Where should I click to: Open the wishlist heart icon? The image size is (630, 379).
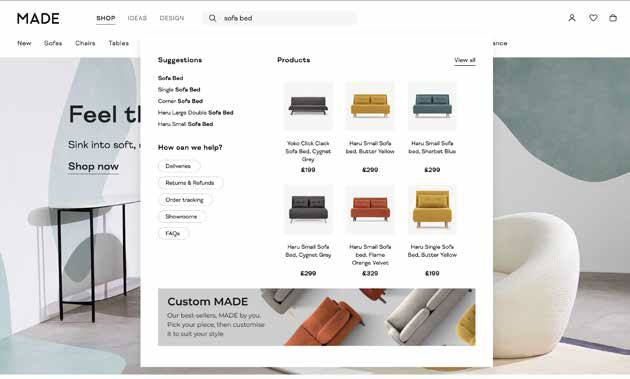click(593, 18)
